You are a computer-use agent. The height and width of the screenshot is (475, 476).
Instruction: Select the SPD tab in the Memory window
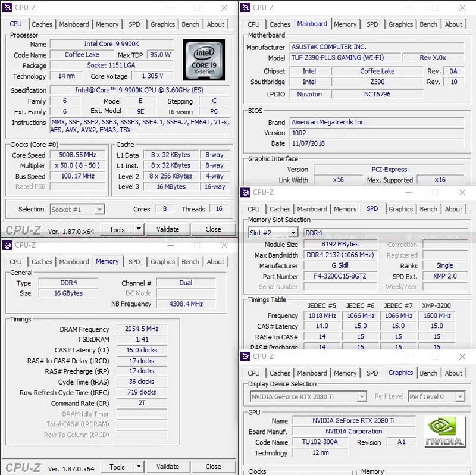[134, 262]
